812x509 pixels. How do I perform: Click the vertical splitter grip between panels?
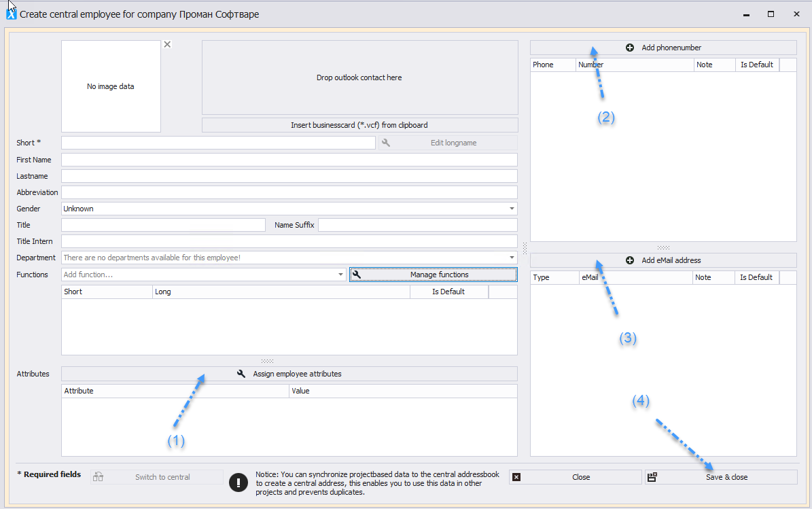pyautogui.click(x=525, y=249)
